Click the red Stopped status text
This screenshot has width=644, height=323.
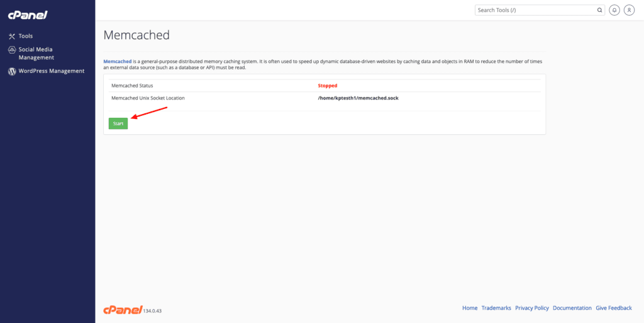tap(327, 86)
